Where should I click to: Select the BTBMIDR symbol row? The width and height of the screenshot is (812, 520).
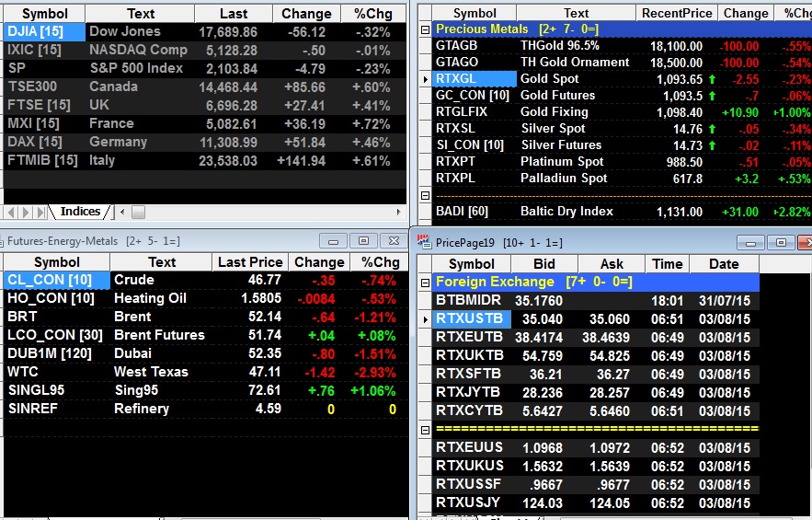point(596,301)
